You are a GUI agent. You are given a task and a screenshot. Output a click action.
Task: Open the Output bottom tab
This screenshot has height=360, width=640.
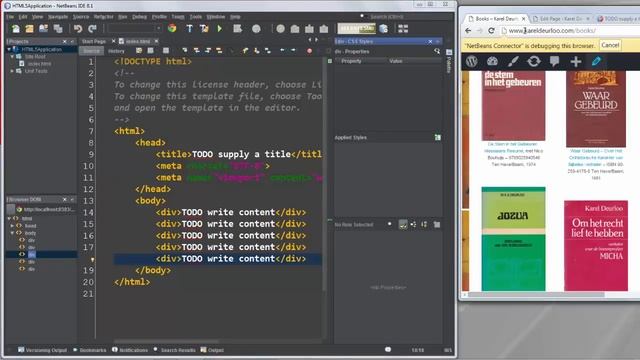click(x=212, y=350)
